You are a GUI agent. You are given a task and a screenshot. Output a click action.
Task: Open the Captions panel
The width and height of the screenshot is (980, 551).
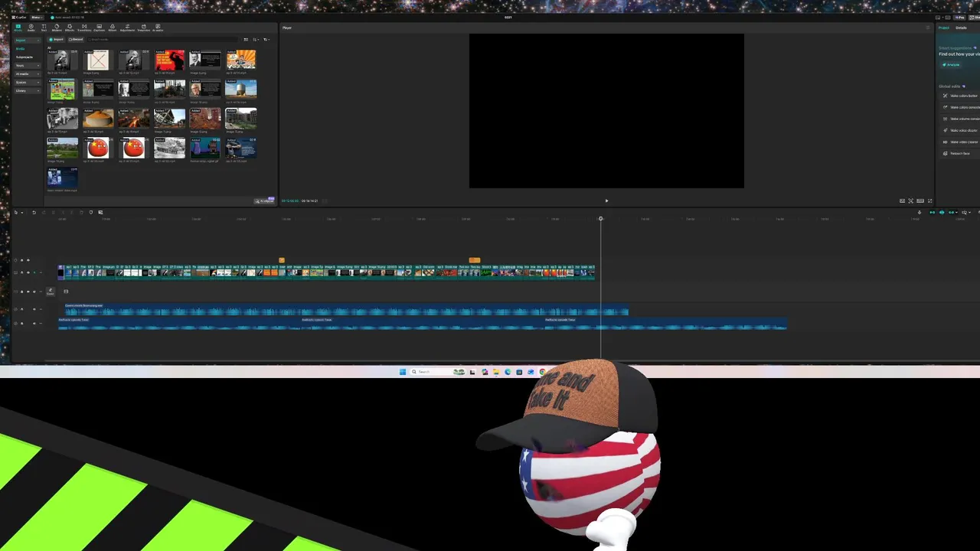click(x=99, y=28)
